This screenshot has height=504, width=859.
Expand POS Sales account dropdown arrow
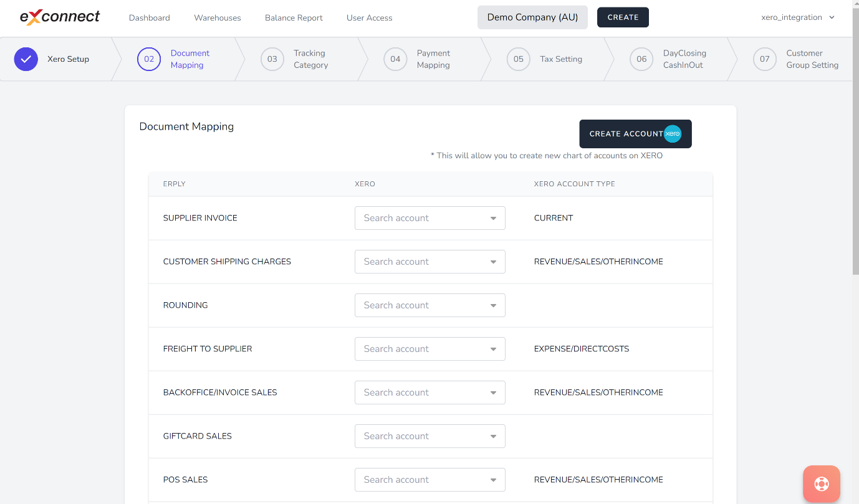pos(493,480)
